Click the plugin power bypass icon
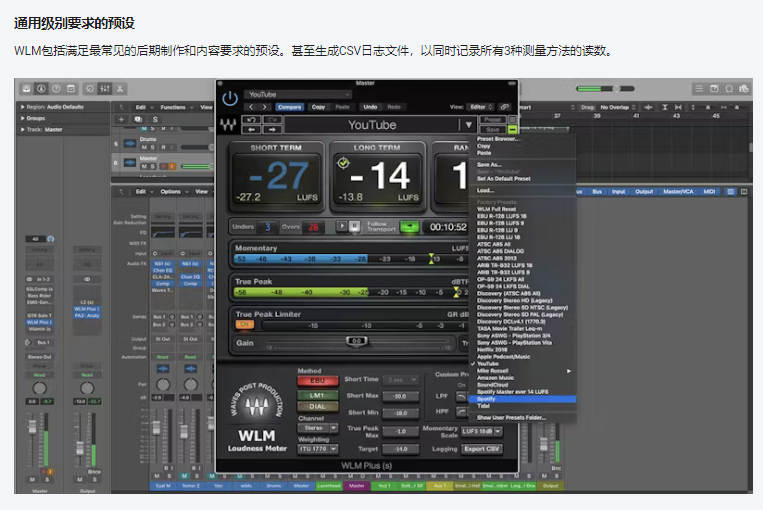 tap(230, 99)
